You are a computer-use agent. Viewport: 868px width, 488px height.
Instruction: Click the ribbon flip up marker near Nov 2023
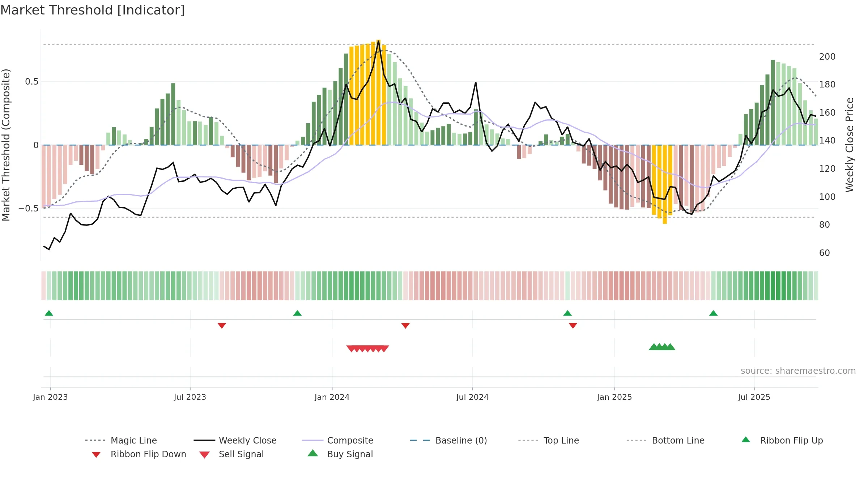pos(297,313)
